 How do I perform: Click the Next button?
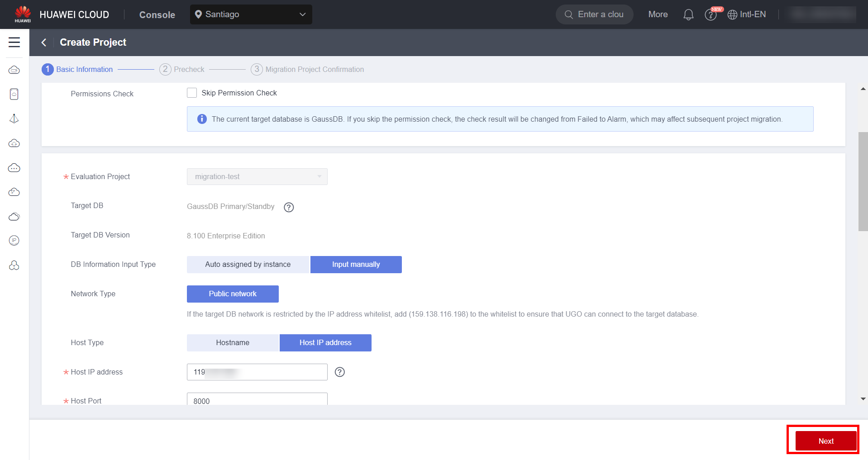coord(825,441)
